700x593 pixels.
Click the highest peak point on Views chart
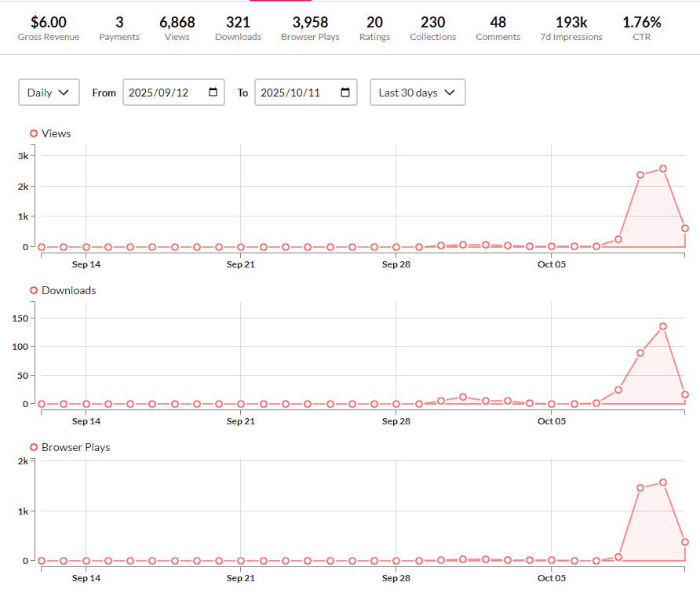(x=663, y=169)
